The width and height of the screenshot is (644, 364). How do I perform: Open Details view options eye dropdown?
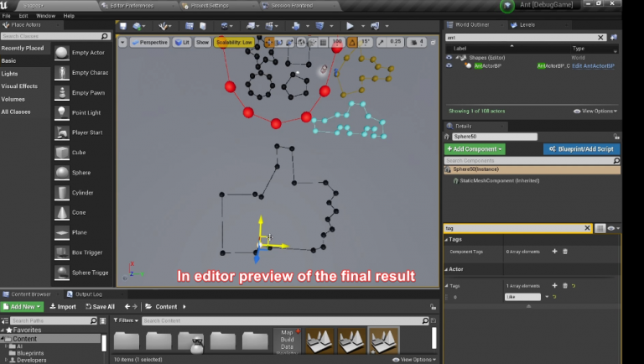[613, 228]
